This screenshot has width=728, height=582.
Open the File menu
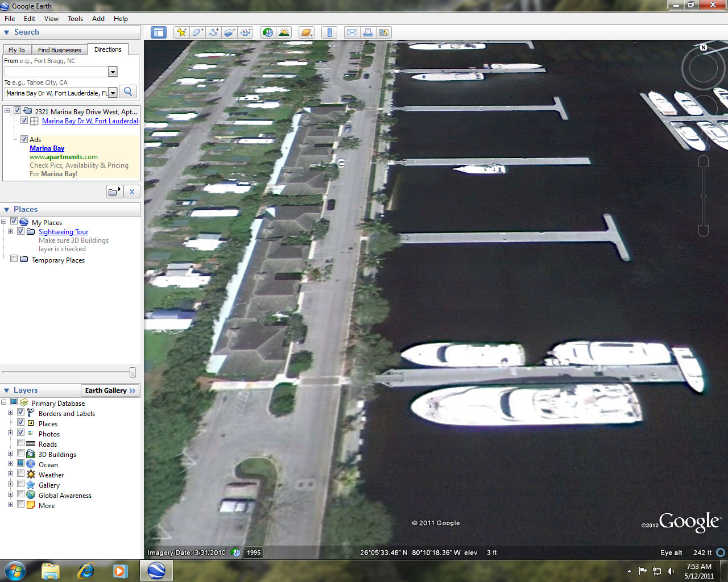(10, 18)
